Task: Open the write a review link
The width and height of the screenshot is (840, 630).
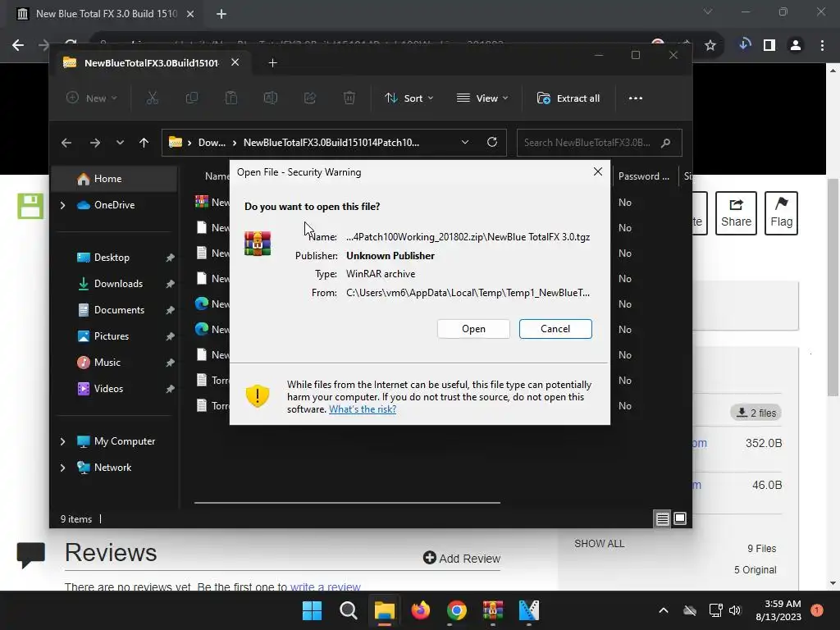Action: (325, 587)
